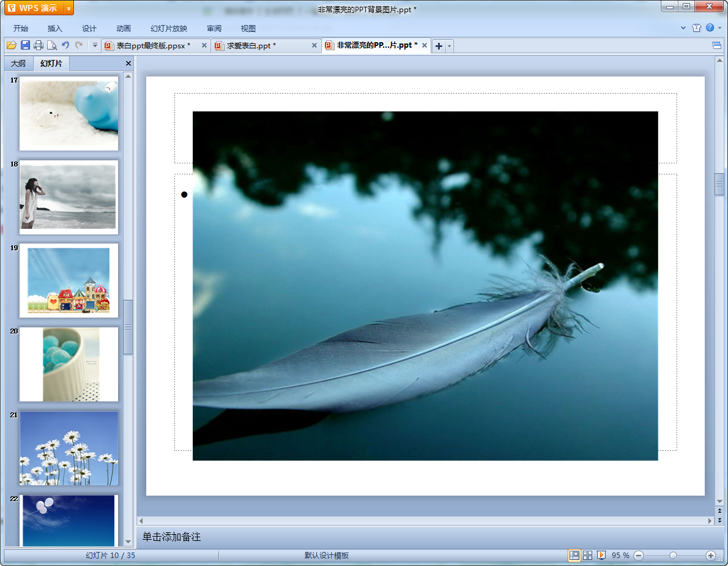Collapse the ribbon using the chevron arrow
Image resolution: width=728 pixels, height=566 pixels.
(x=683, y=28)
